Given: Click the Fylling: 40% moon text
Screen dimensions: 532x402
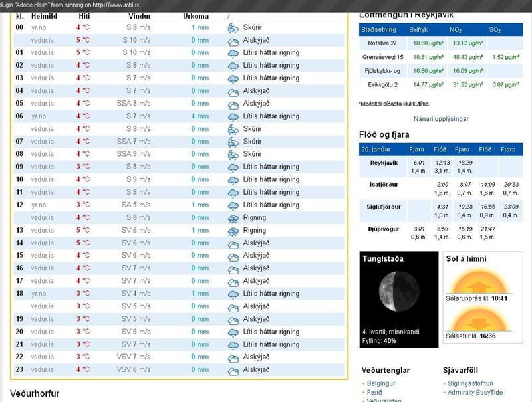Looking at the screenshot, I should point(379,340).
